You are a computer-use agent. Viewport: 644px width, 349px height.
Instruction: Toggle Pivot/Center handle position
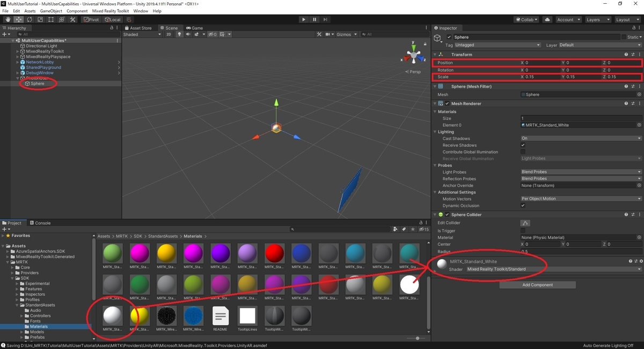coord(91,19)
